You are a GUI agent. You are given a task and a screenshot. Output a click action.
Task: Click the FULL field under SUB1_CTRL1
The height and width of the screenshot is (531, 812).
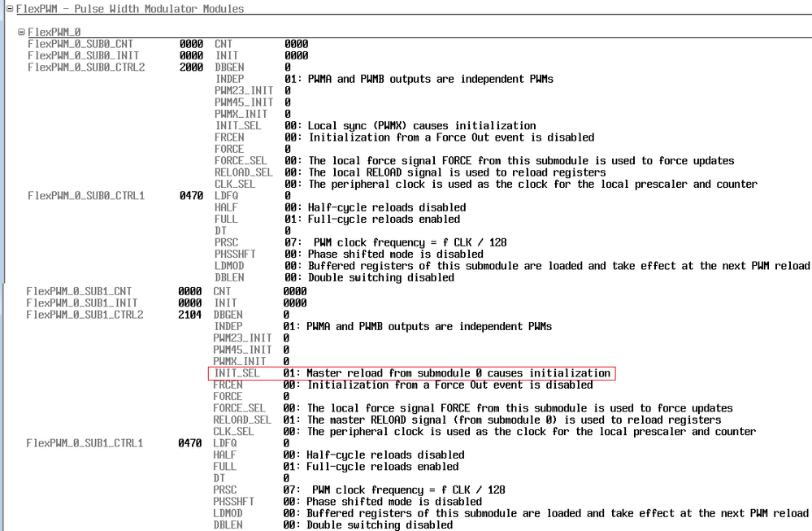(224, 467)
